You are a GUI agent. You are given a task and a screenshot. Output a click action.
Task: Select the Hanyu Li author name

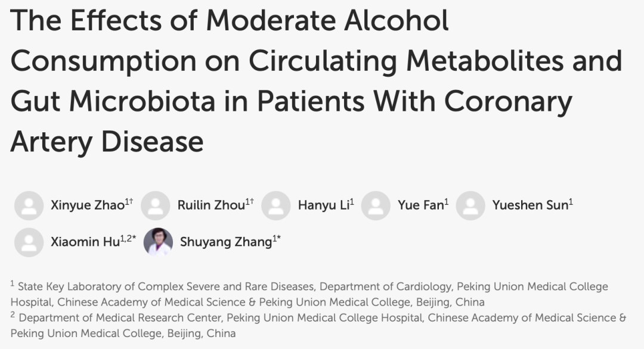tap(323, 206)
